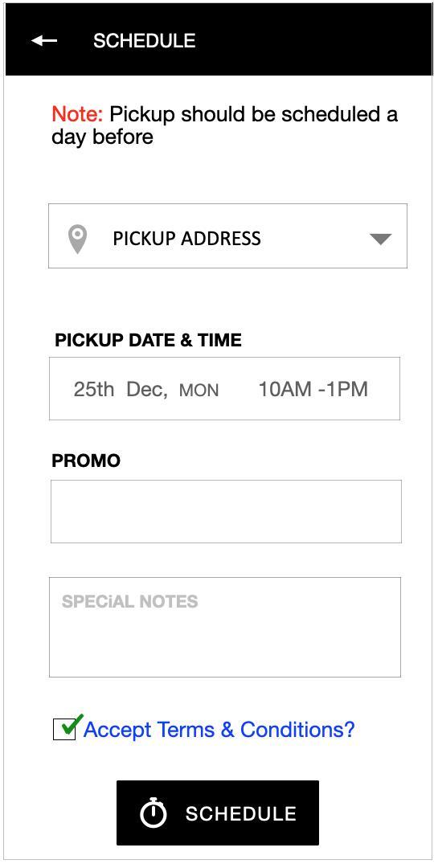Focus the PROMO code input box
This screenshot has width=434, height=868.
point(226,511)
